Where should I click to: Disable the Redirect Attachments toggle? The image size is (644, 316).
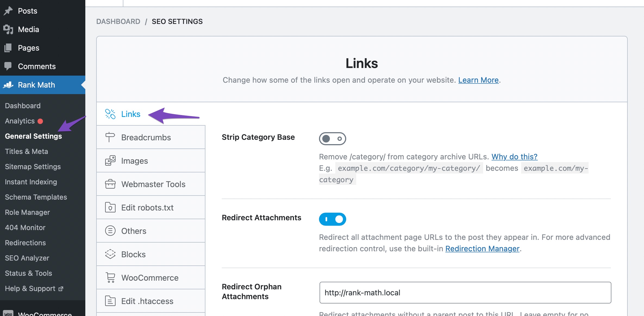[332, 219]
